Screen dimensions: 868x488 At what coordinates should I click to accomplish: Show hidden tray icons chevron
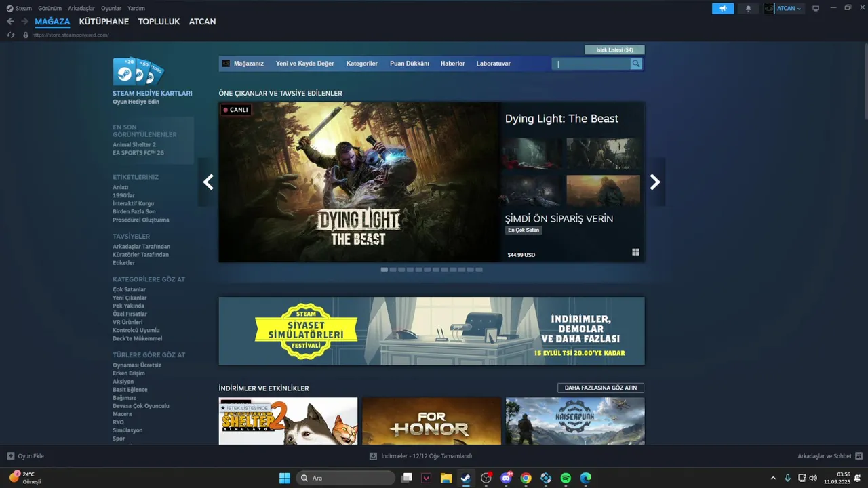(774, 478)
